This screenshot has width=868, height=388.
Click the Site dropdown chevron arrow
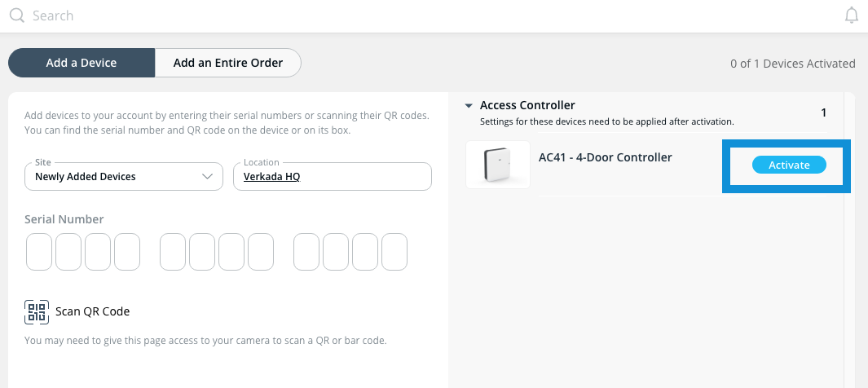tap(207, 176)
